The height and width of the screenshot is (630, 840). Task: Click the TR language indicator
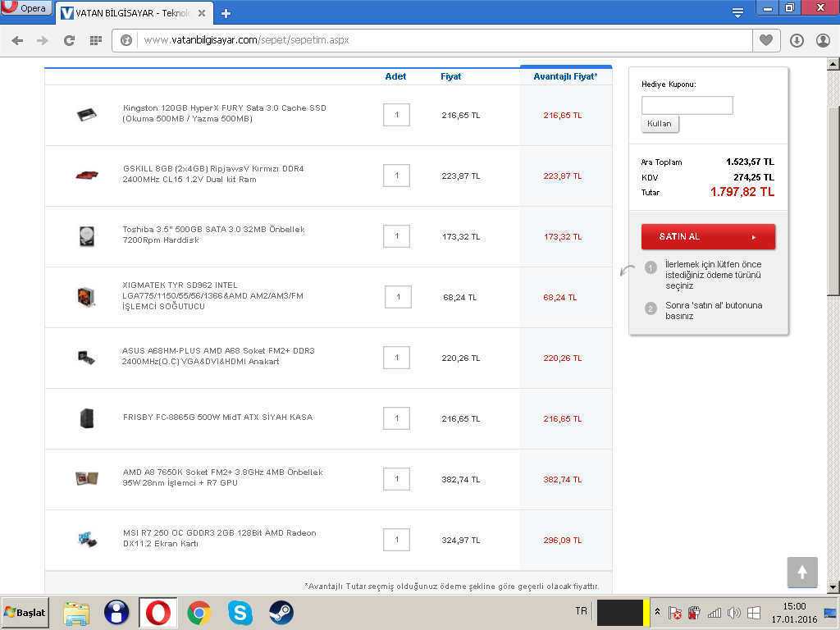(x=582, y=611)
